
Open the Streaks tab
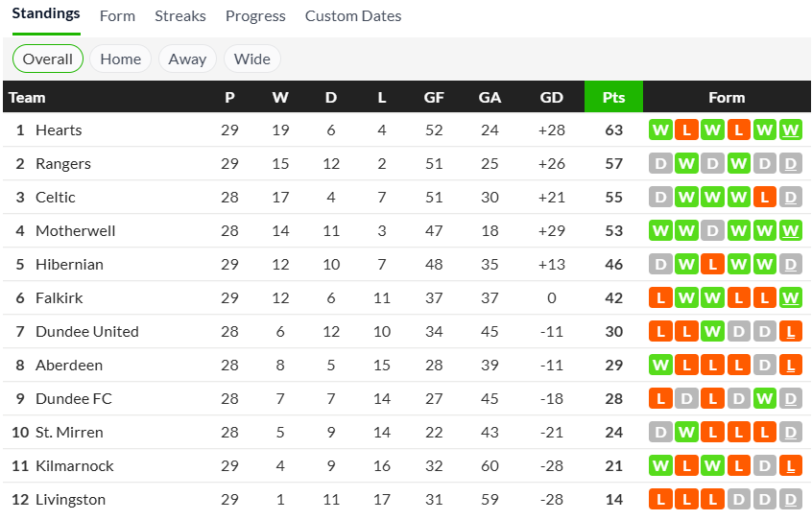pyautogui.click(x=180, y=16)
